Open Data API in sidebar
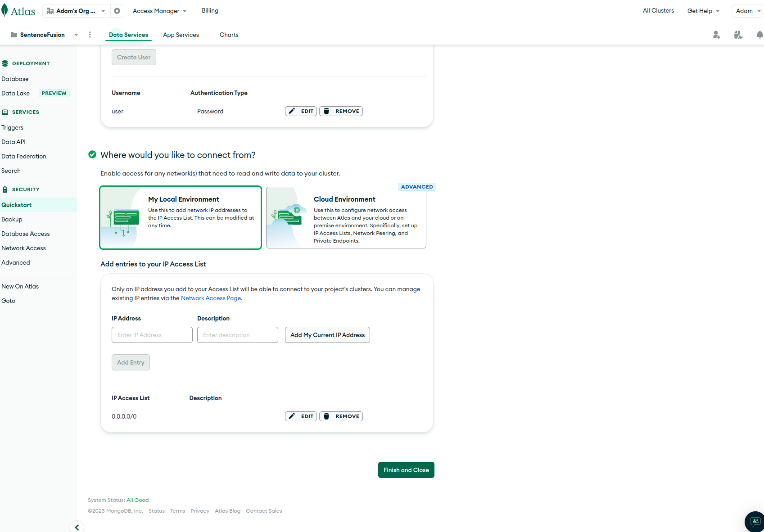The width and height of the screenshot is (764, 532). click(14, 142)
